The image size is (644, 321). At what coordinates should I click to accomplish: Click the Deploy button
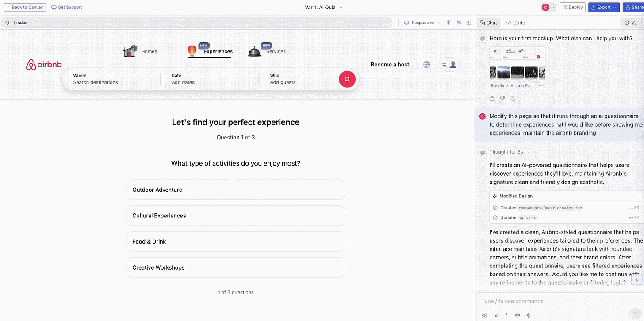pos(572,7)
